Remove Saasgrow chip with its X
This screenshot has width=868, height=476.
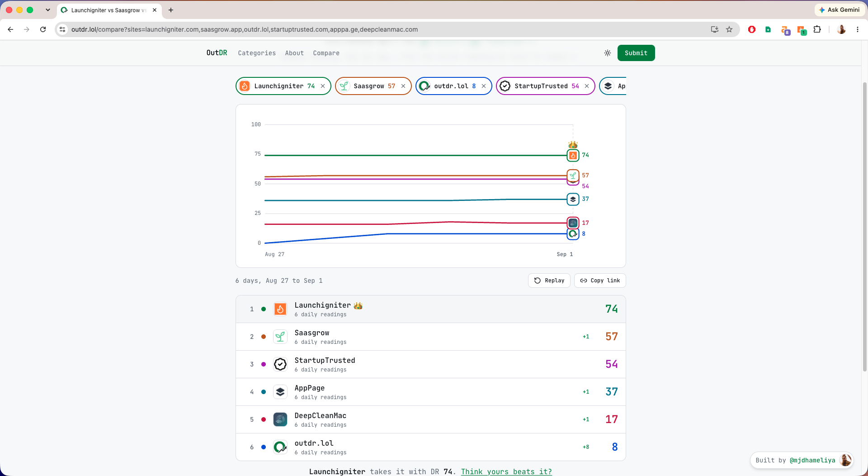click(x=403, y=86)
